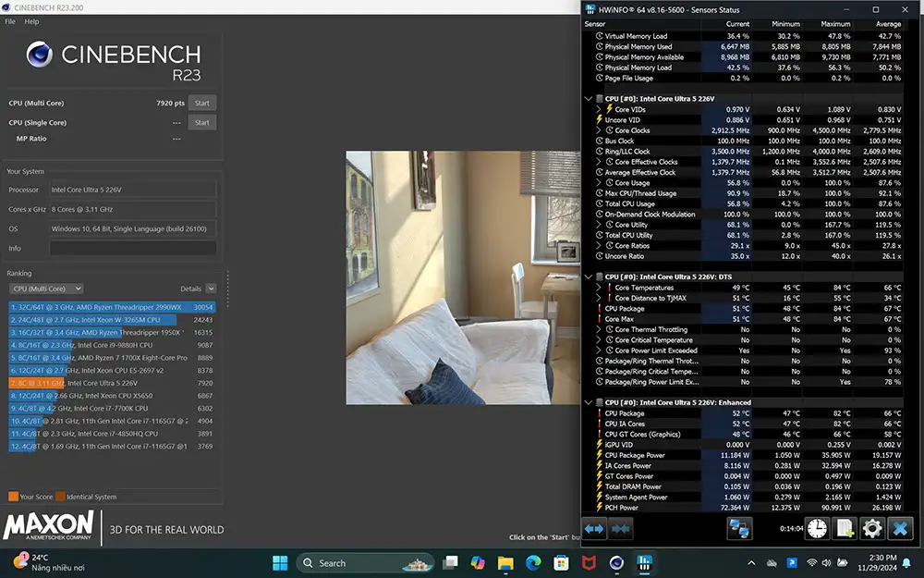The width and height of the screenshot is (924, 578).
Task: Open the File menu in Cinebench
Action: coord(10,21)
